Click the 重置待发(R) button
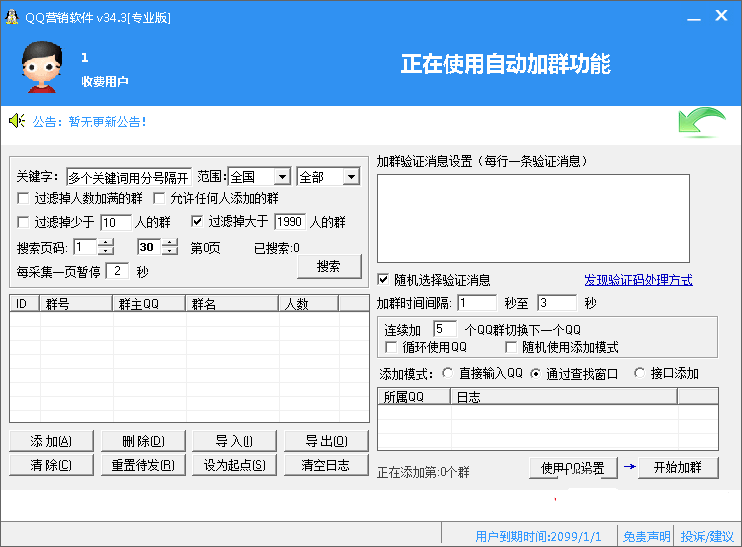Viewport: 742px width, 547px height. click(143, 465)
